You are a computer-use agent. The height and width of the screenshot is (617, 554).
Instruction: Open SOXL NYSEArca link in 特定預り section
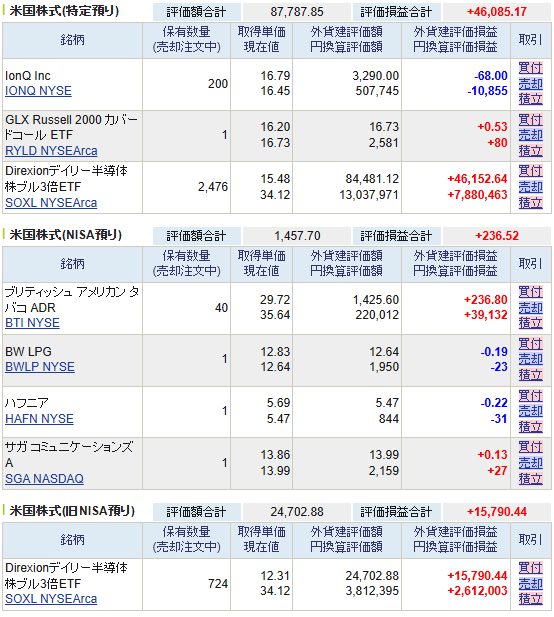point(51,203)
